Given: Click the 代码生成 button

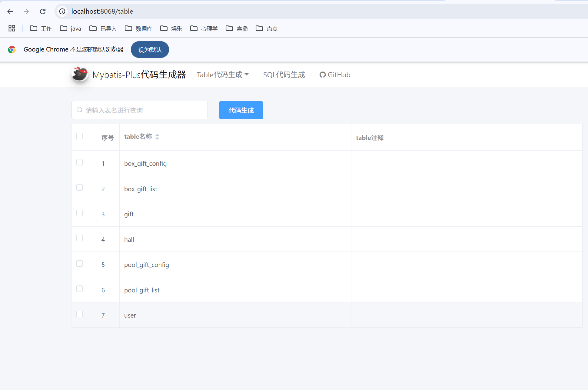Looking at the screenshot, I should [241, 110].
